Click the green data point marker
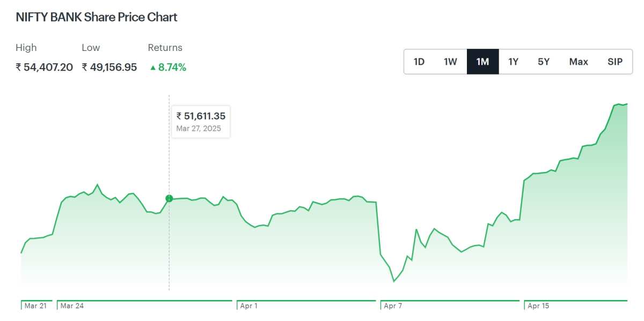Image resolution: width=644 pixels, height=321 pixels. click(169, 198)
